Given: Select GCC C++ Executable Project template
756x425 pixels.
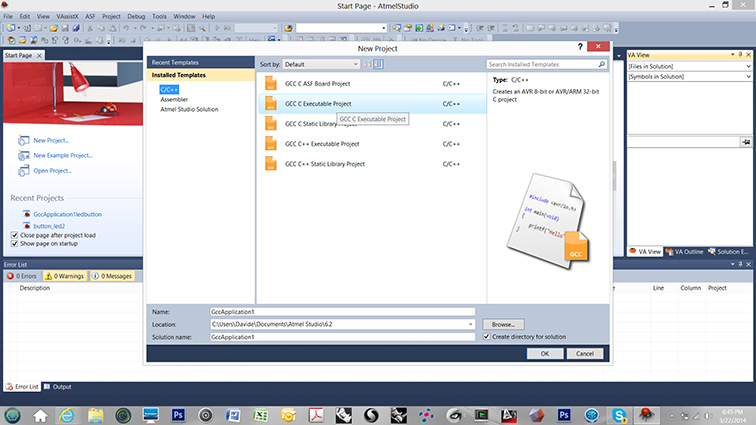Looking at the screenshot, I should (372, 144).
